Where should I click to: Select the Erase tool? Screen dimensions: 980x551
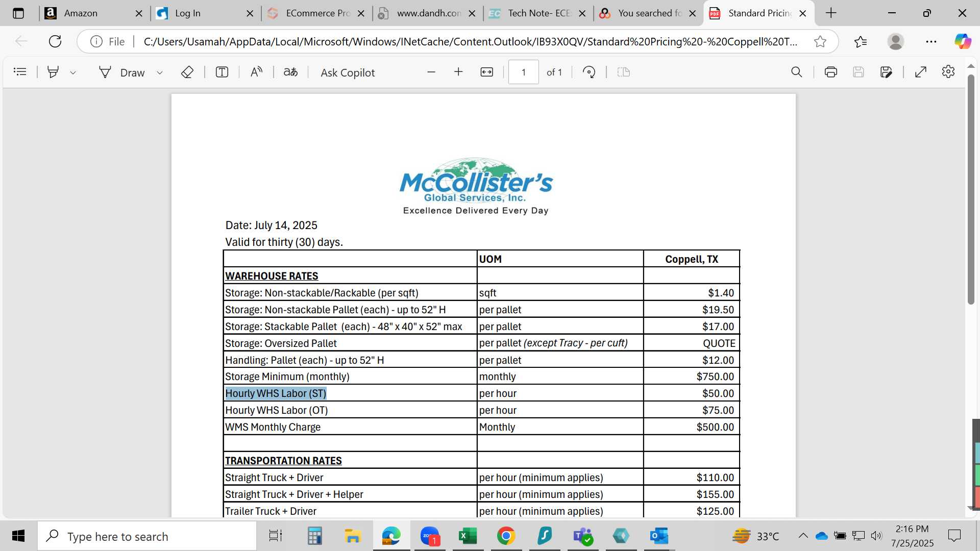[187, 72]
